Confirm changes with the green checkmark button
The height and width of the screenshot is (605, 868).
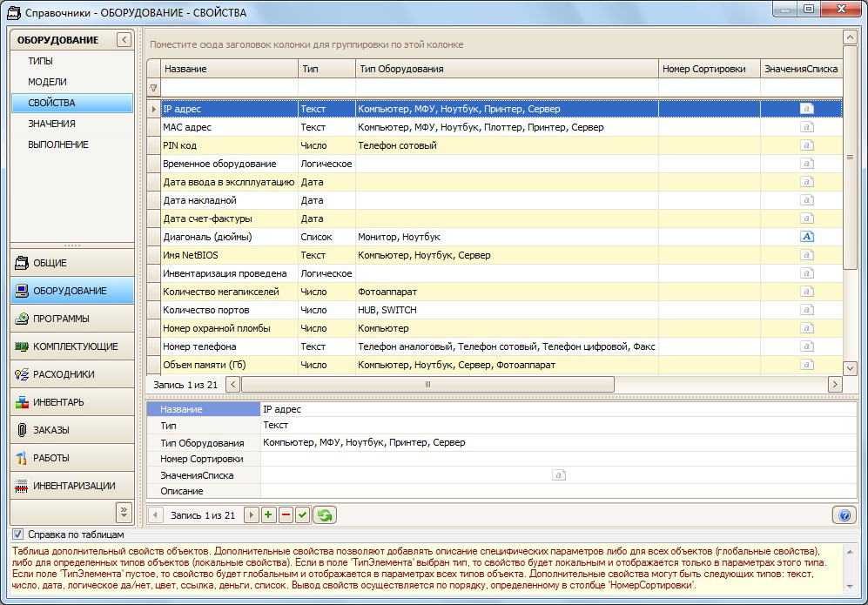302,515
